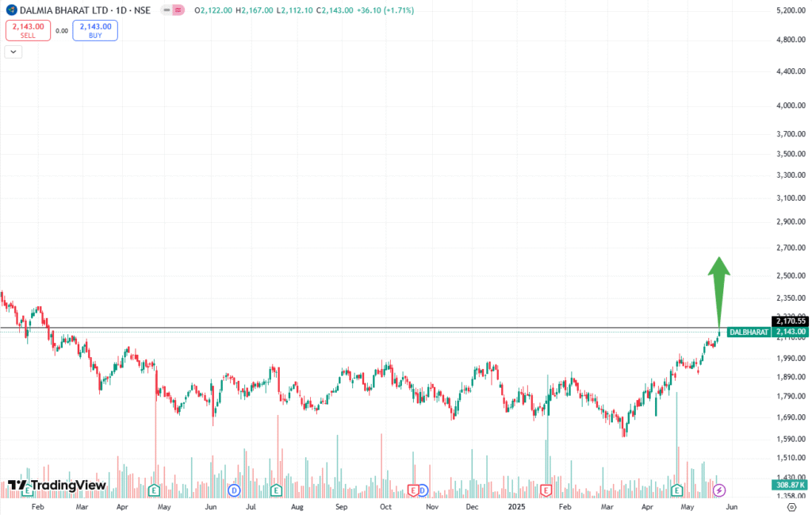Click the 1,510.00 price axis label
The image size is (812, 515).
point(791,458)
